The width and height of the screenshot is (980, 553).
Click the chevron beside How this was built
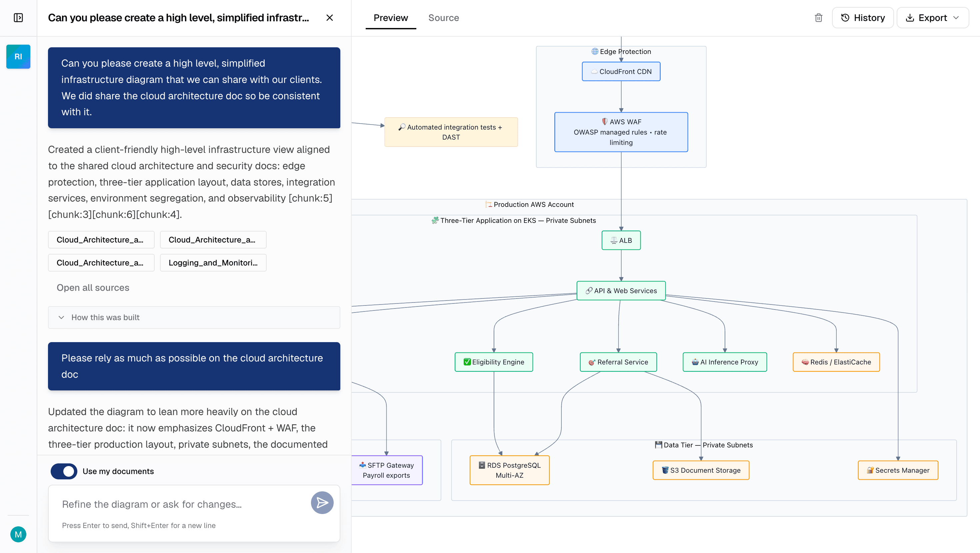coord(61,317)
